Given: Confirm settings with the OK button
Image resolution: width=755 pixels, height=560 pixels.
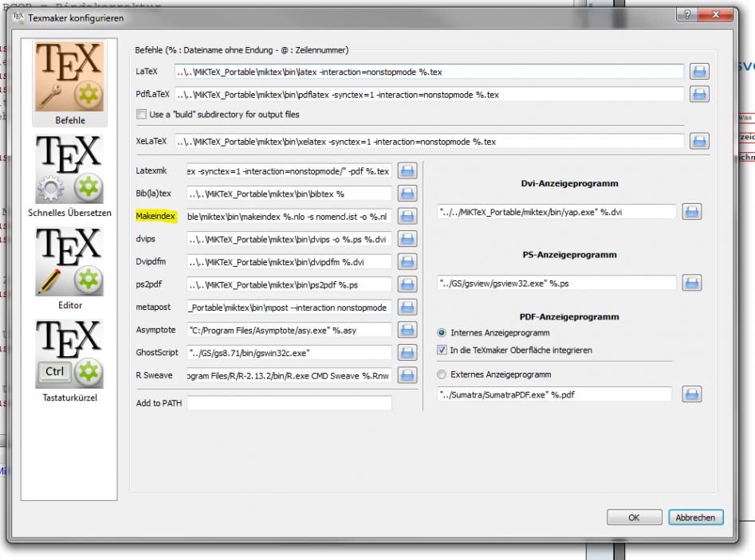Looking at the screenshot, I should point(634,518).
